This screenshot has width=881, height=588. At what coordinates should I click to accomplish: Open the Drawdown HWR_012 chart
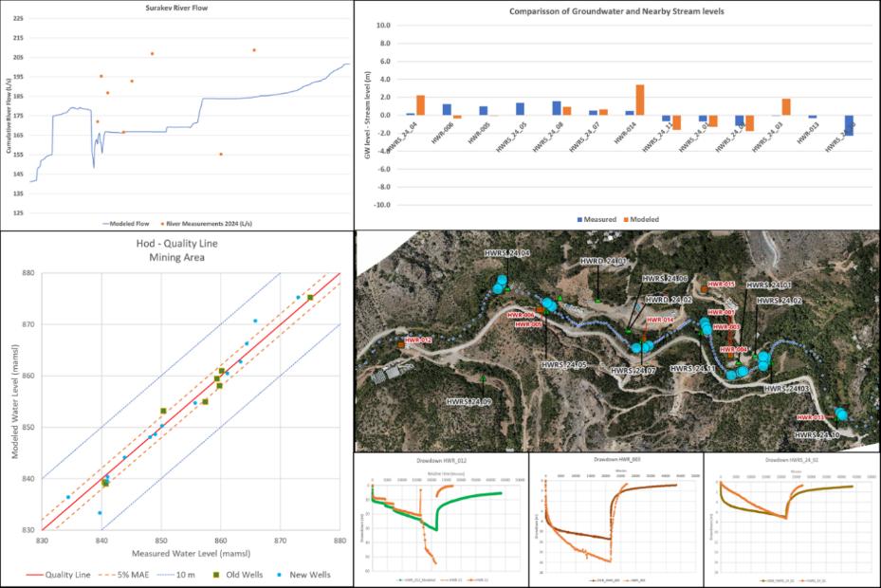tap(440, 517)
